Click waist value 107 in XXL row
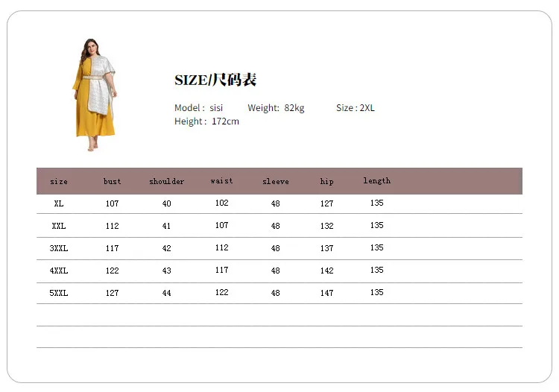This screenshot has width=559, height=392. click(222, 225)
